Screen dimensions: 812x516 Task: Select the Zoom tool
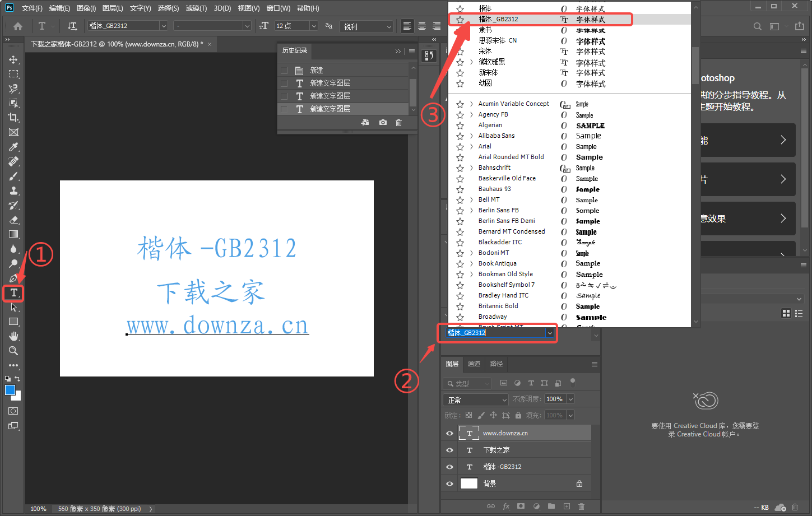click(13, 351)
